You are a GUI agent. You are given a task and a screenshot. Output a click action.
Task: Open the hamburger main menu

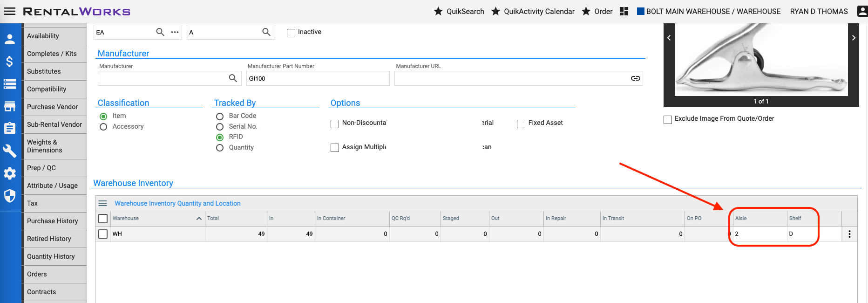coord(10,11)
